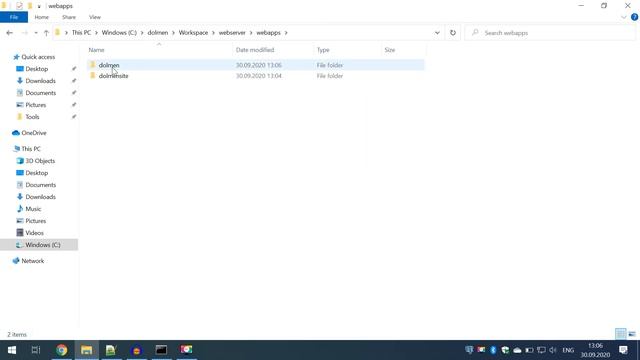Open the View ribbon tab
This screenshot has width=640, height=360.
coord(95,17)
